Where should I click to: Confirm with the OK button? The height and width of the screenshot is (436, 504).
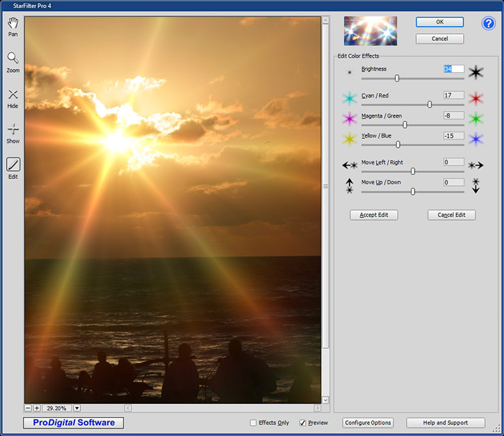coord(439,22)
